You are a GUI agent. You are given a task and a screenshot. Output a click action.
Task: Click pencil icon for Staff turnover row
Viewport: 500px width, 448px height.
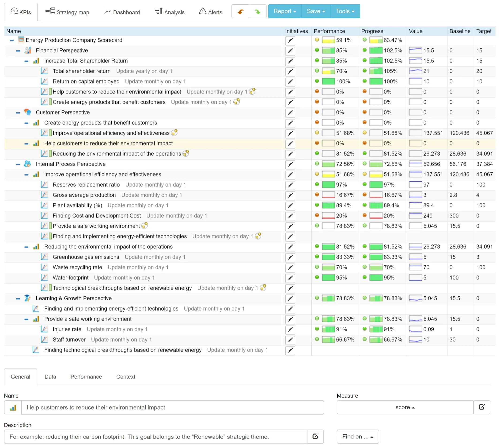pos(290,340)
